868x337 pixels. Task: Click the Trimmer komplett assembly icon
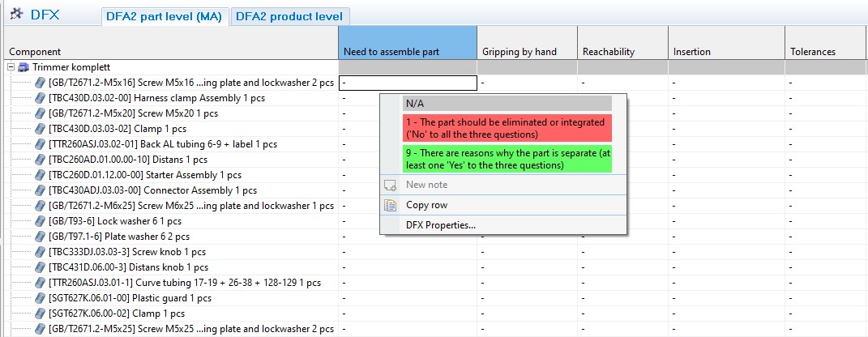(24, 67)
